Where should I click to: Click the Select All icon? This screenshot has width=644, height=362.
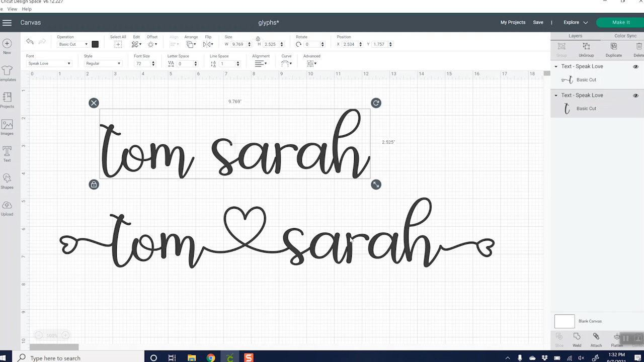[x=118, y=44]
